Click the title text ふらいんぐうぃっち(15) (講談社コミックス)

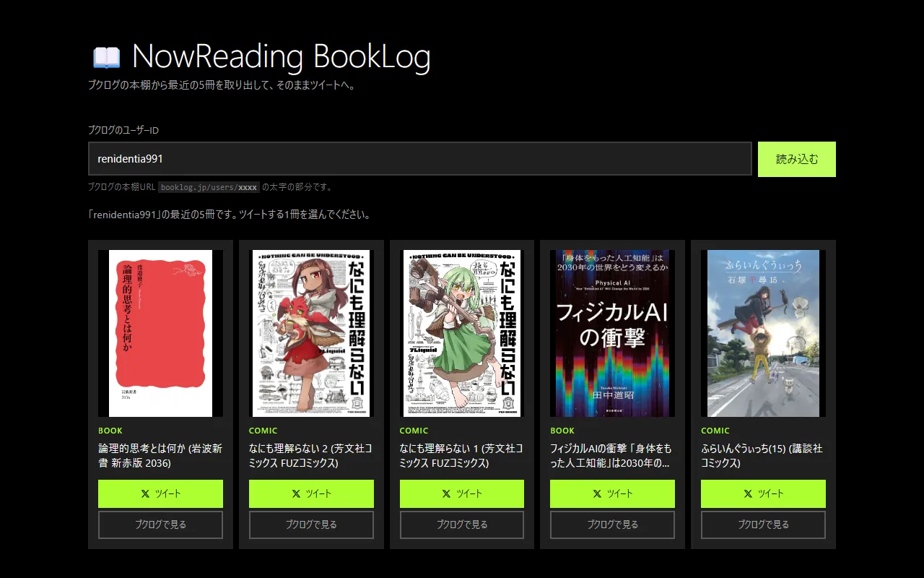pos(762,456)
